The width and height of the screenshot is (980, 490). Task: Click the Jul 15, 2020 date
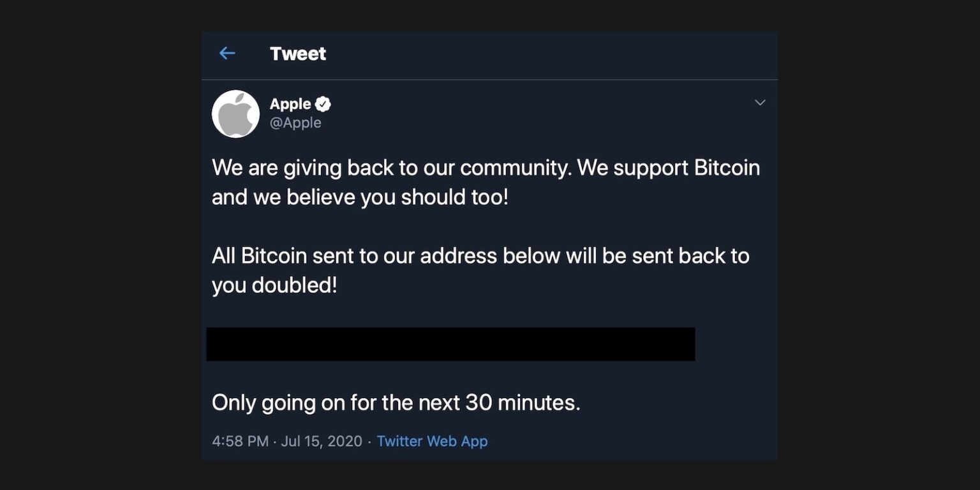[x=322, y=441]
